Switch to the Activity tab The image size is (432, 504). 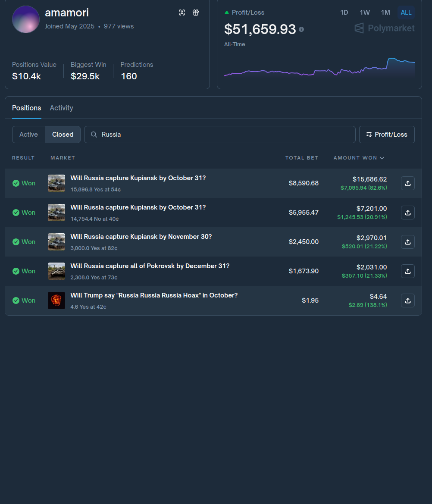(x=61, y=108)
